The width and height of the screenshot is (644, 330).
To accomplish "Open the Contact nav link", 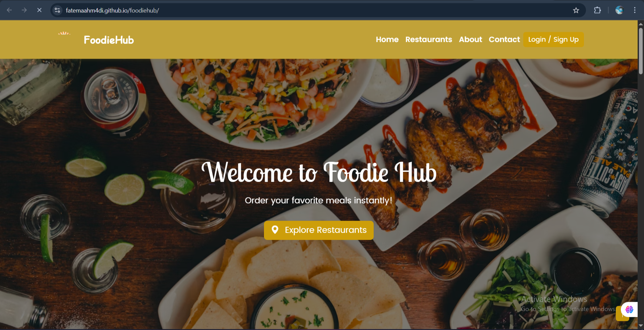I will tap(504, 40).
